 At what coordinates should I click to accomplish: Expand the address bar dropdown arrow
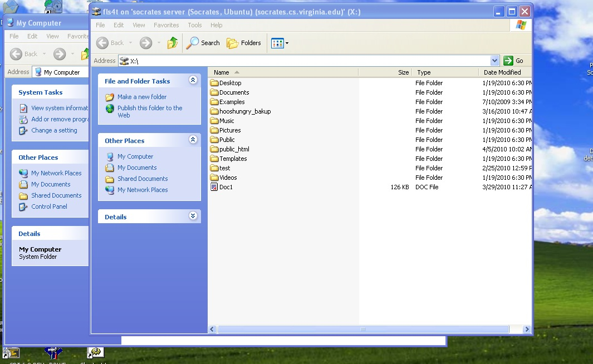coord(495,61)
